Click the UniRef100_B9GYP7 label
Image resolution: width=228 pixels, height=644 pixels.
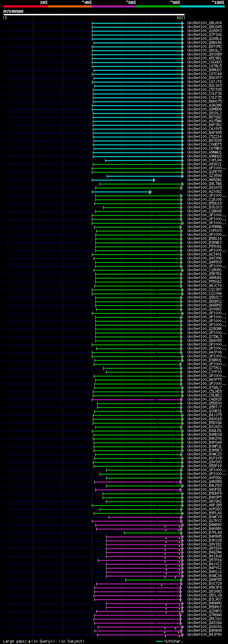(204, 78)
